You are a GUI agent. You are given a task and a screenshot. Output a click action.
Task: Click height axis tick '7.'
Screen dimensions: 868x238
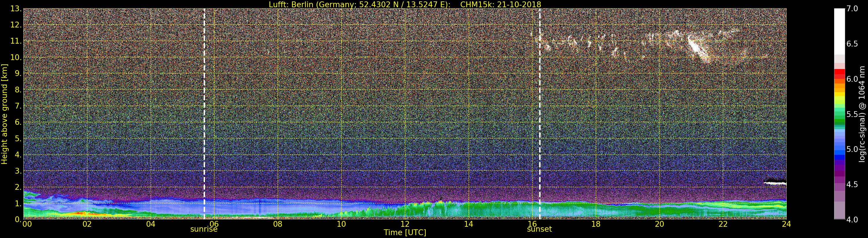pos(18,106)
